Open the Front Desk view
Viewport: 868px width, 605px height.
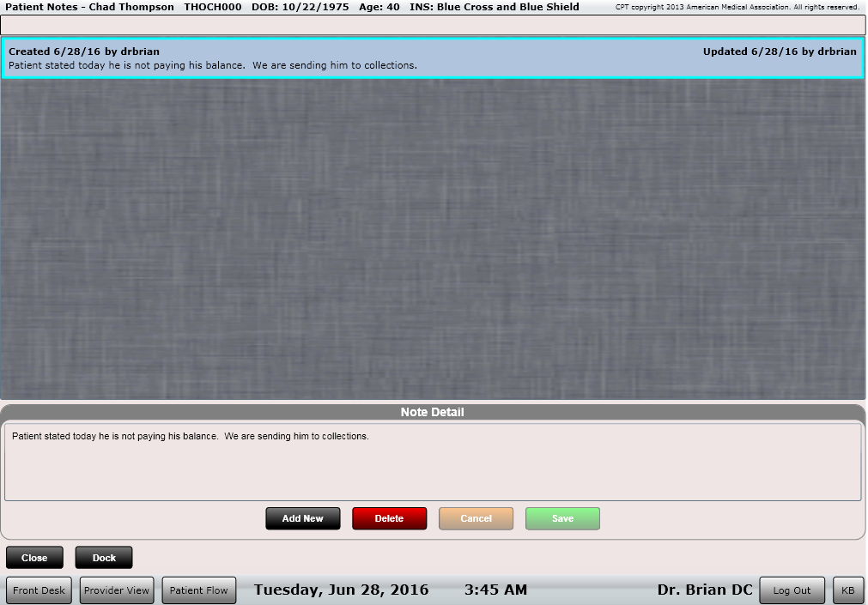click(39, 590)
